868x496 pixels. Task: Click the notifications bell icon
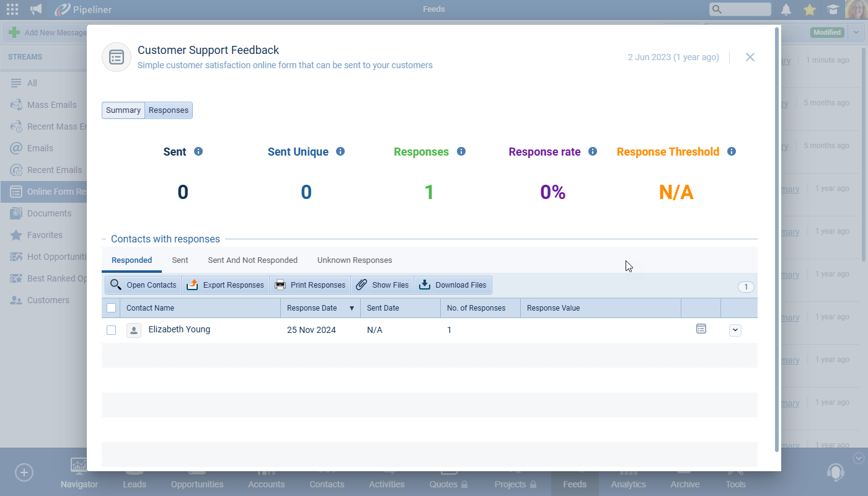click(x=786, y=9)
